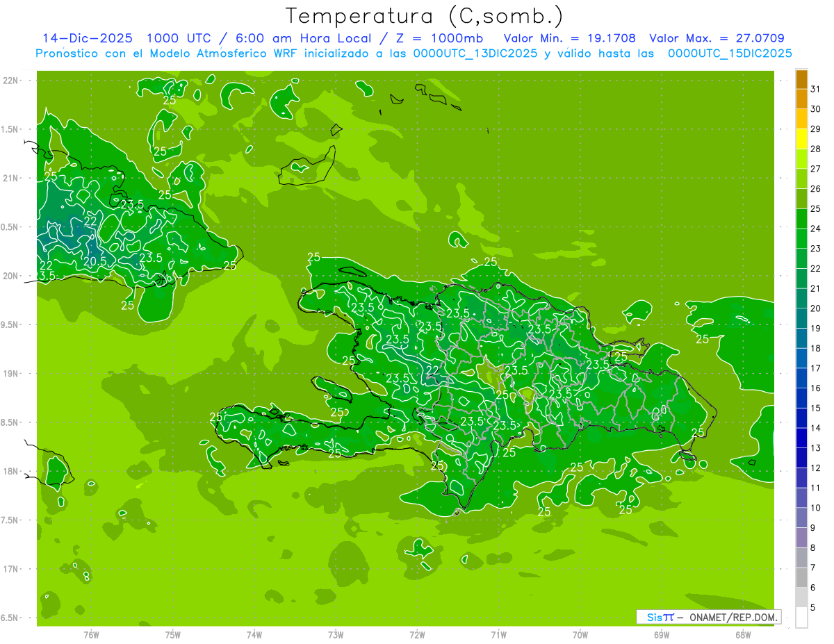Click the "76W" longitude axis label
Viewport: 834px width, 644px height.
pos(91,634)
